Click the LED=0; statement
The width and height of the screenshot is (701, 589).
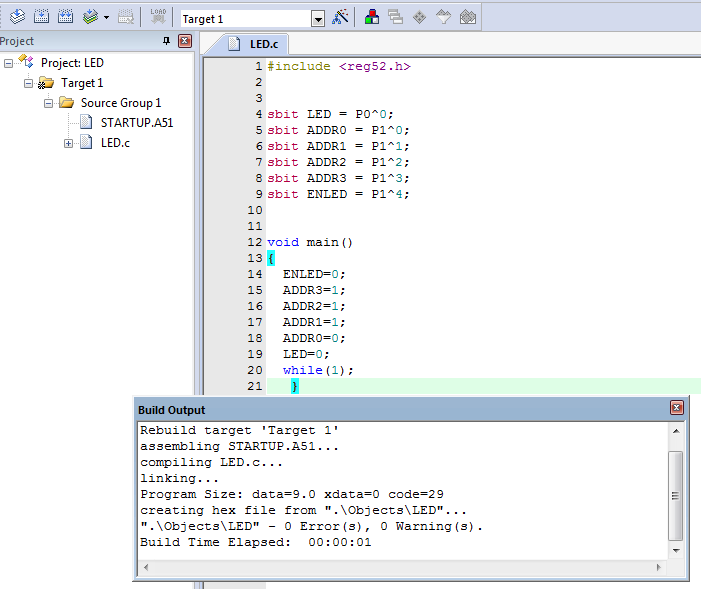tap(306, 354)
